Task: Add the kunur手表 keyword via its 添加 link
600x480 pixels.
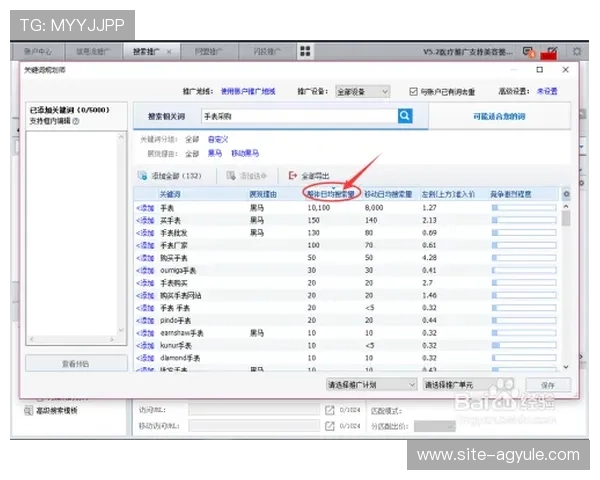Action: pos(145,345)
